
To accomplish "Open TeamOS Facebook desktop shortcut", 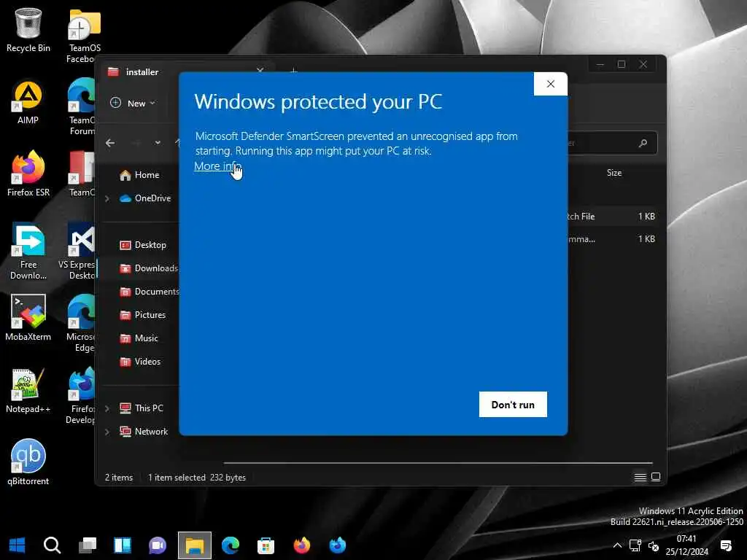I will [83, 36].
